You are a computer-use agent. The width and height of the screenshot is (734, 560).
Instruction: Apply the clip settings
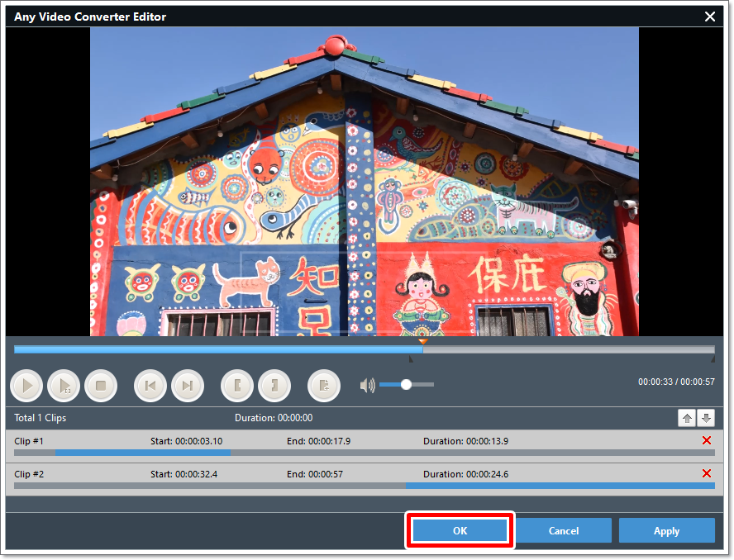pyautogui.click(x=666, y=530)
